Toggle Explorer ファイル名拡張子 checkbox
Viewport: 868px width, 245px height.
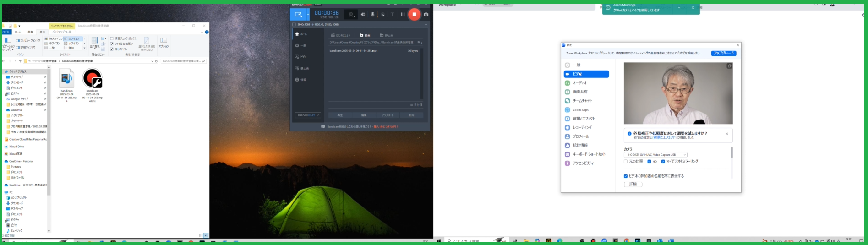pyautogui.click(x=112, y=44)
